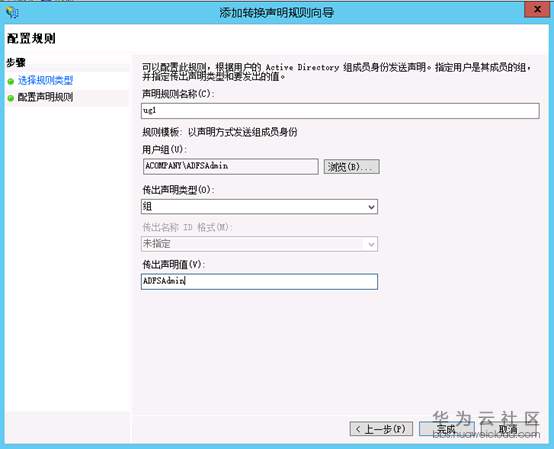The height and width of the screenshot is (449, 554).
Task: Click the 配置规则 heading
Action: (31, 38)
